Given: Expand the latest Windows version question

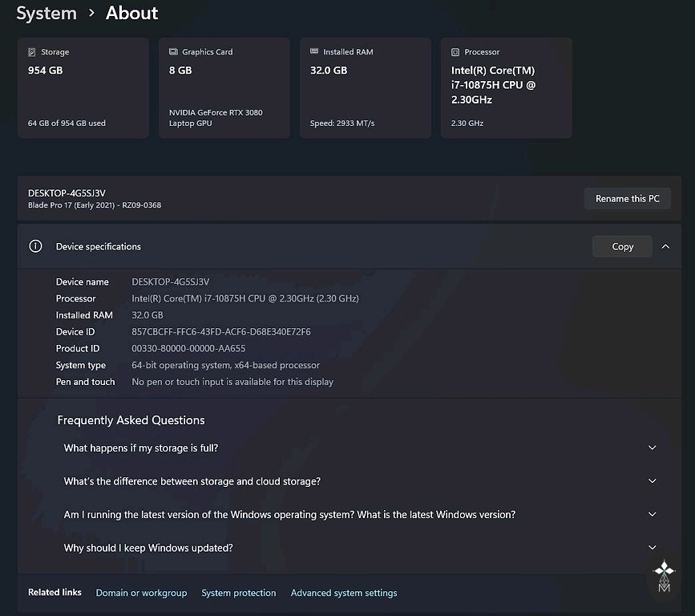Looking at the screenshot, I should coord(652,515).
